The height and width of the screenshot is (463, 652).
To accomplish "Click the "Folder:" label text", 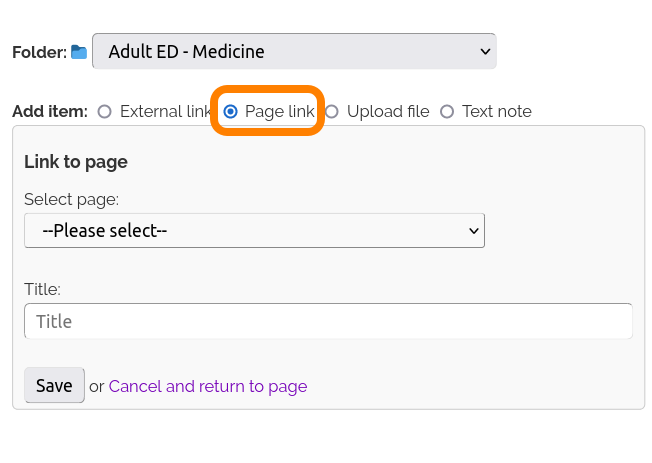I will tap(39, 52).
